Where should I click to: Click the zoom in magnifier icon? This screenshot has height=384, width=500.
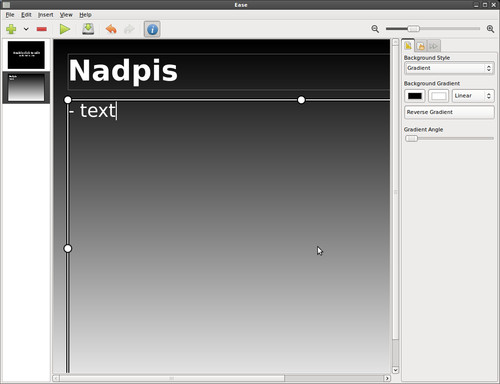490,29
